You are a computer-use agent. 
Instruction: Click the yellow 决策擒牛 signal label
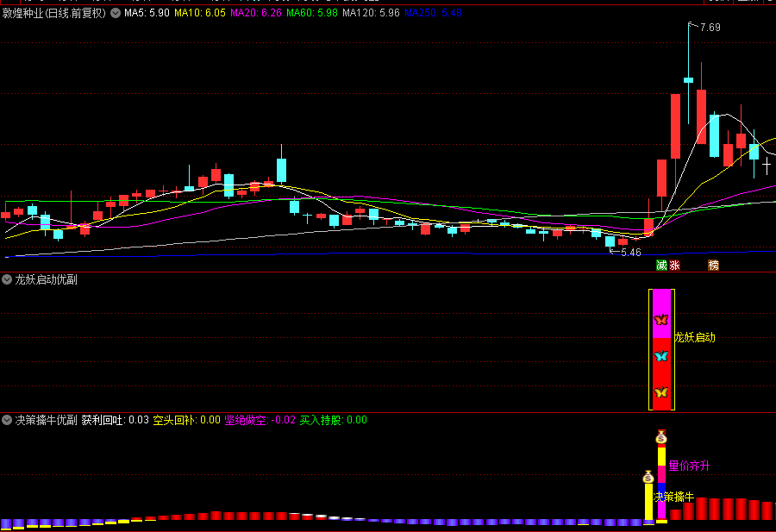pyautogui.click(x=674, y=497)
